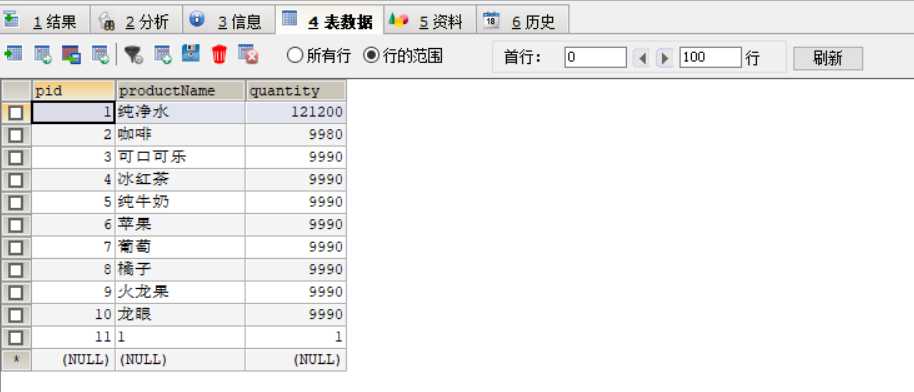Click the next rows right arrow
The height and width of the screenshot is (392, 914).
(665, 58)
